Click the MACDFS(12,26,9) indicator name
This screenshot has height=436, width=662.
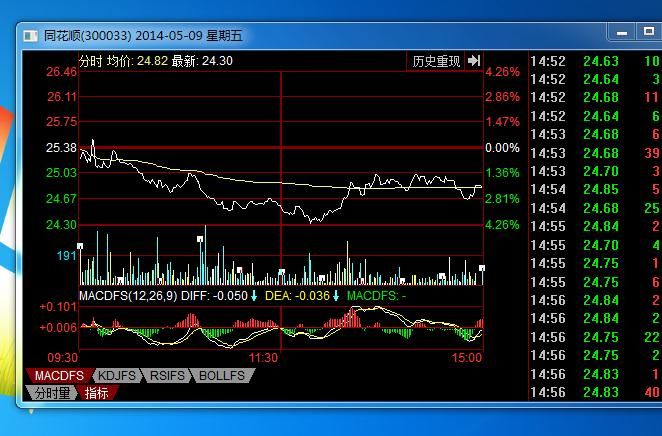128,296
